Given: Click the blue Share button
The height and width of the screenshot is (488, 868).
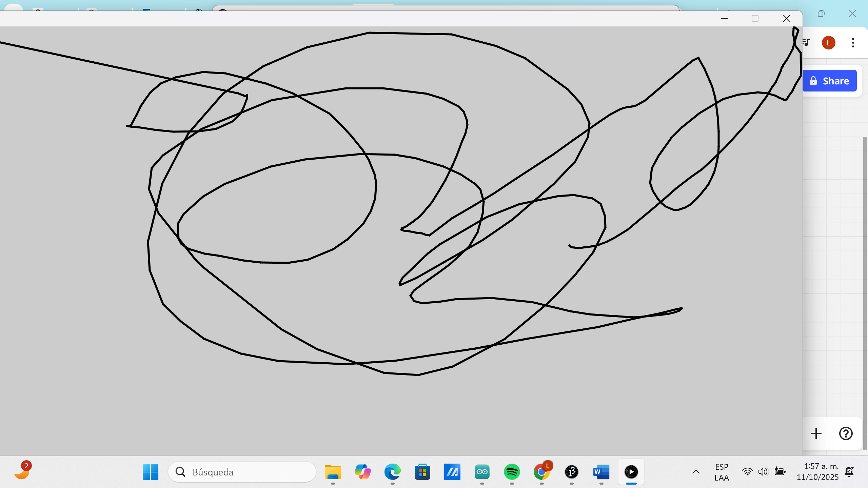Looking at the screenshot, I should click(x=829, y=81).
